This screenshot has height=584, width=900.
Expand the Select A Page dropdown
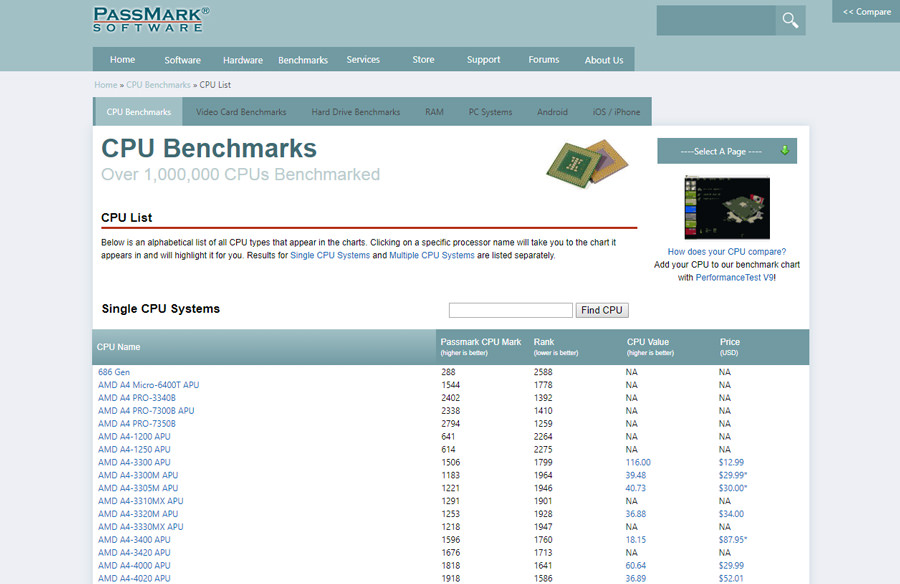click(x=727, y=151)
